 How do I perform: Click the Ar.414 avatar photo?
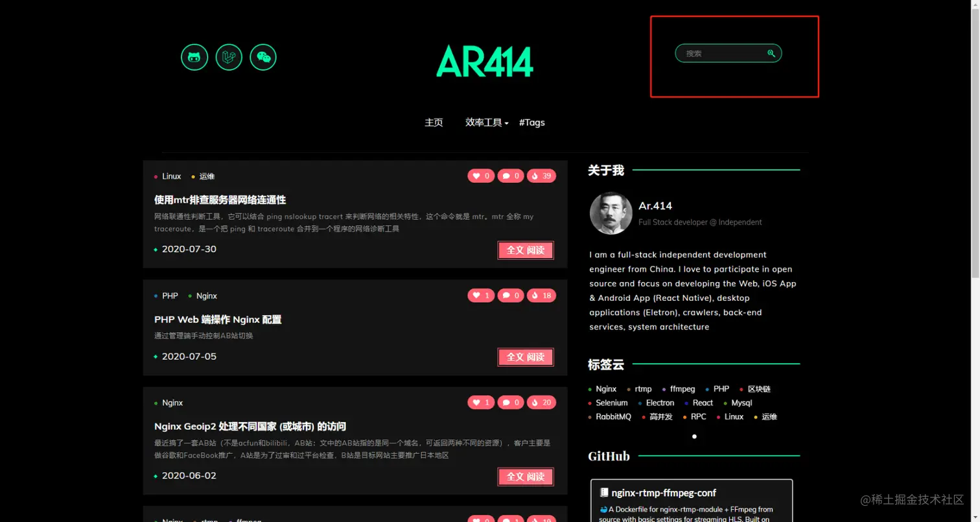(x=610, y=213)
